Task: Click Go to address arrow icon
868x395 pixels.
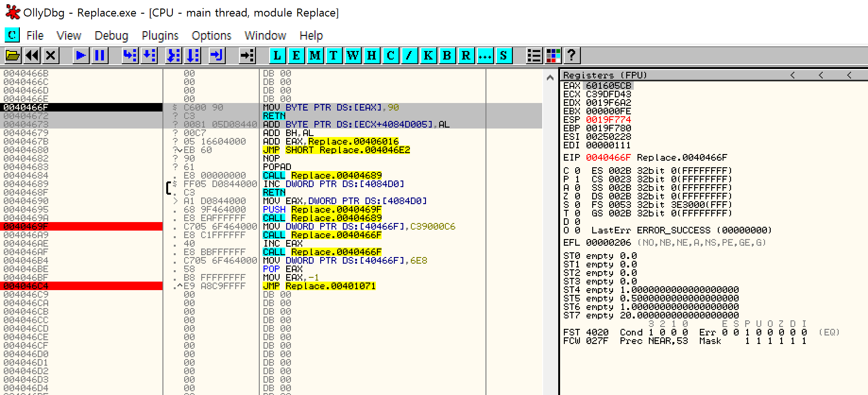Action: click(x=247, y=56)
